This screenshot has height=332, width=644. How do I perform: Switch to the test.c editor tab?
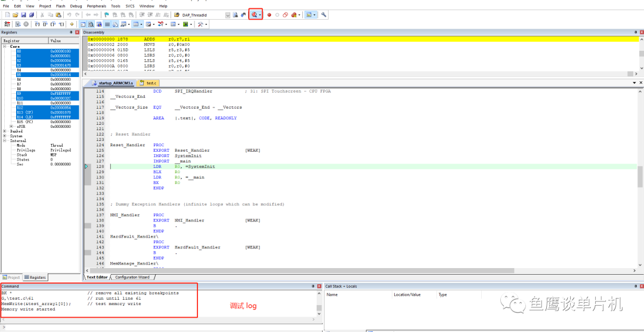point(148,83)
